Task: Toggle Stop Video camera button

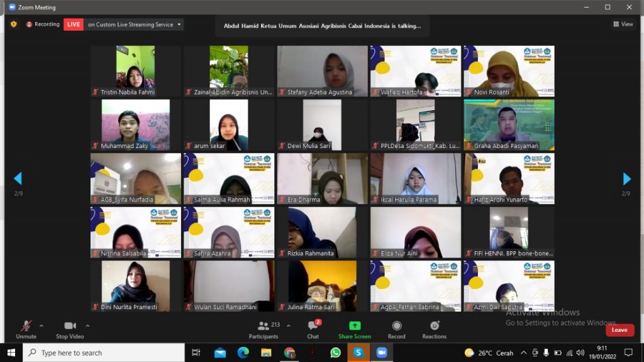Action: pos(70,329)
